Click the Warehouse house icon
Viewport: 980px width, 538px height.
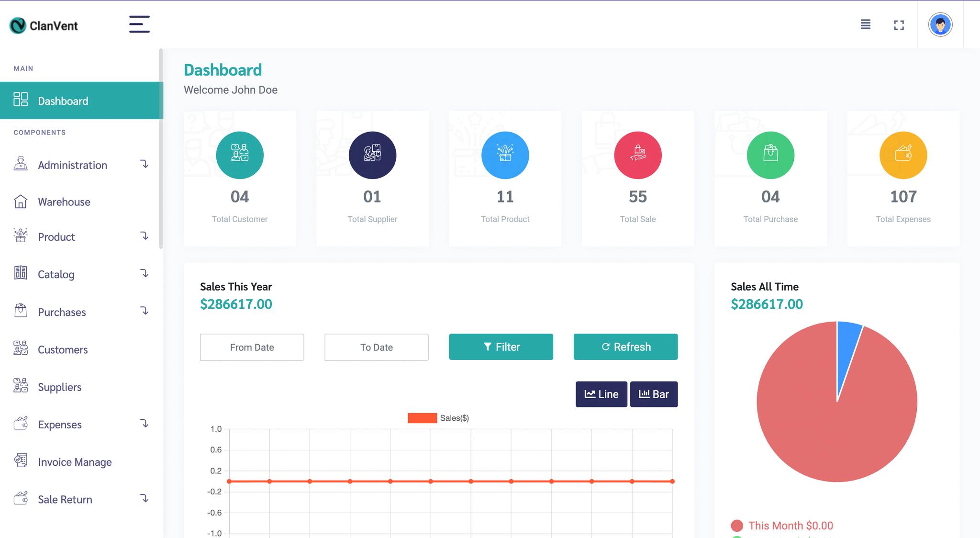click(x=21, y=201)
